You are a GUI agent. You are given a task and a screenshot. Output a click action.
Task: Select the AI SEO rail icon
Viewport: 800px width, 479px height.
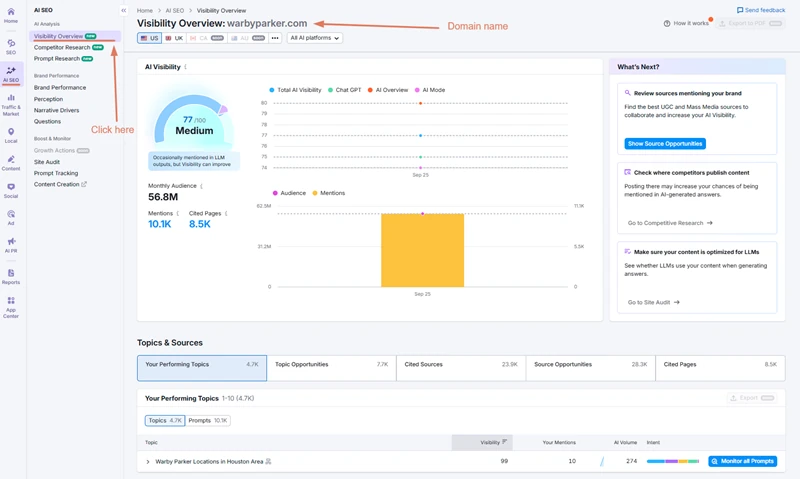pos(11,70)
